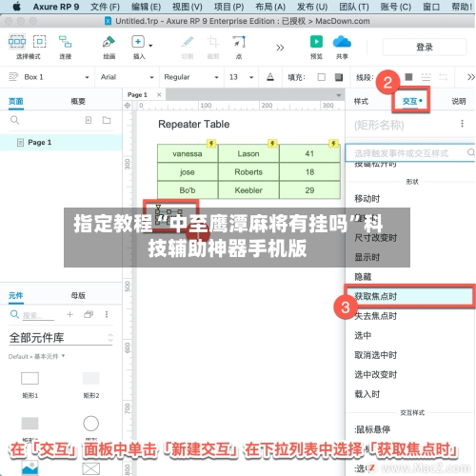Choose the 失去焦点时 event
476x476 pixels.
[376, 316]
